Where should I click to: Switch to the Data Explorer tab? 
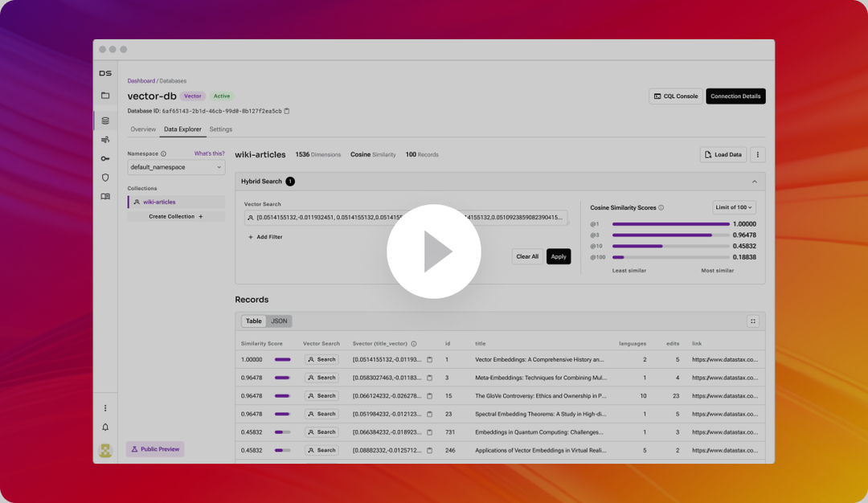pos(182,129)
